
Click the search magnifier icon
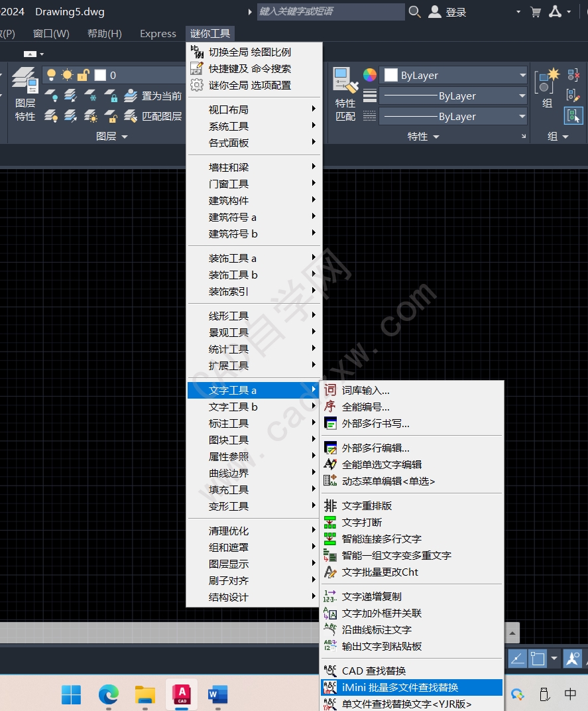pos(414,12)
